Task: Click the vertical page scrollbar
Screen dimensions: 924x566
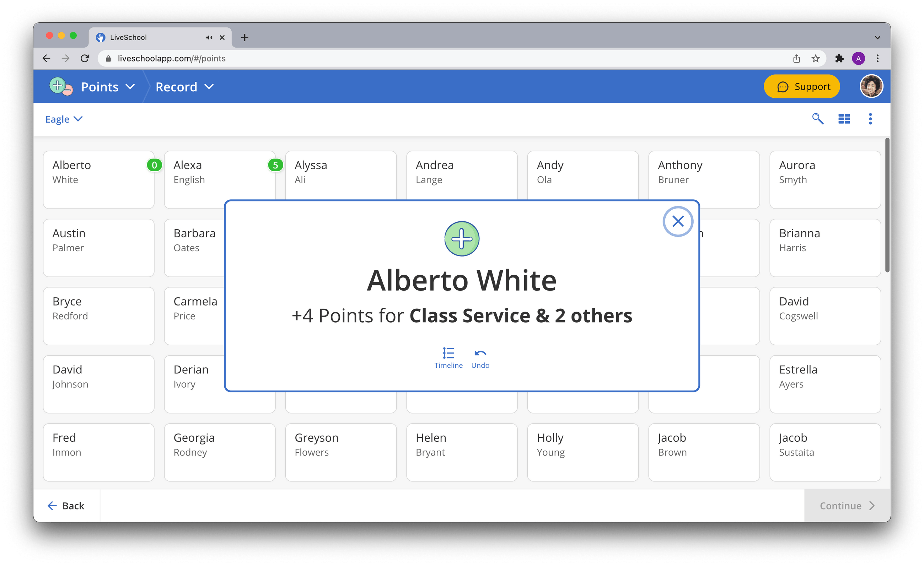Action: (x=887, y=205)
